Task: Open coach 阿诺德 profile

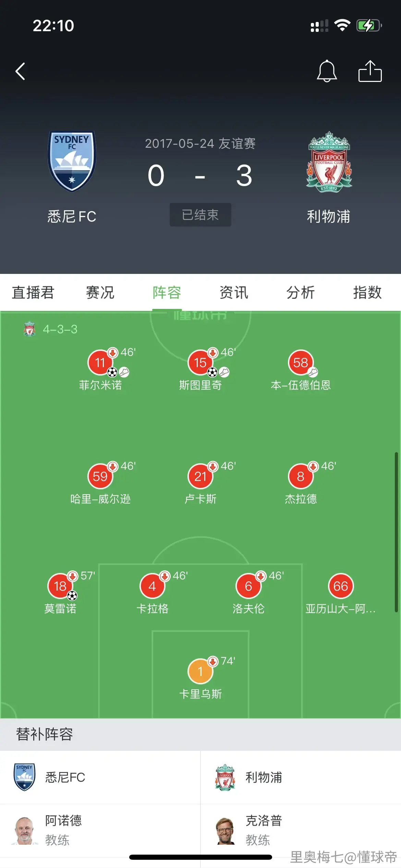Action: [x=100, y=830]
